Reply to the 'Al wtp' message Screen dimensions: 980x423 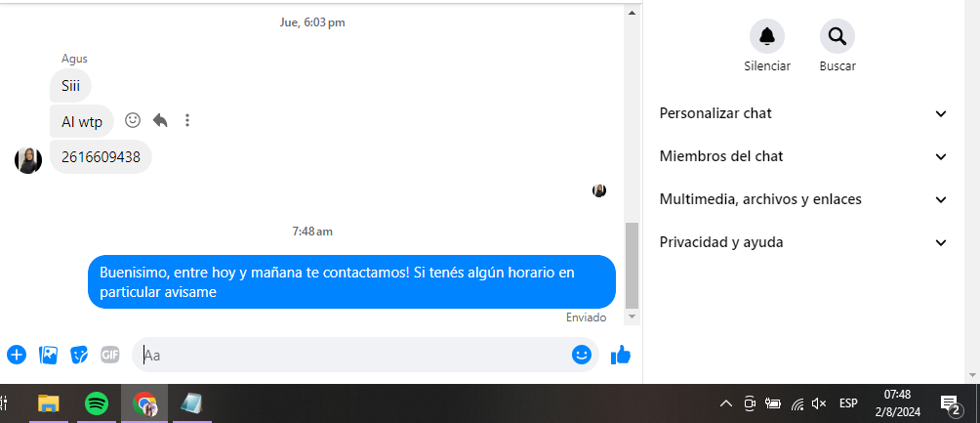pos(160,120)
